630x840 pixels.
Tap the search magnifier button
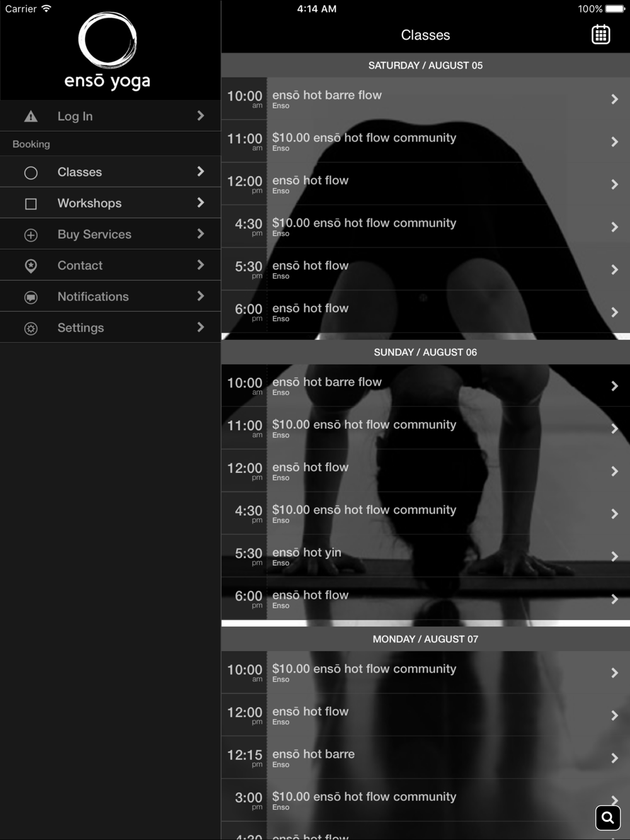pyautogui.click(x=608, y=817)
